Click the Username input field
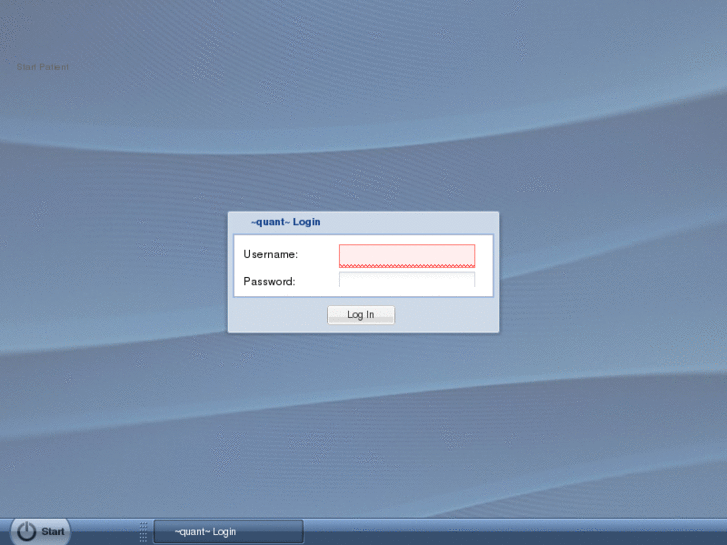 coord(407,256)
